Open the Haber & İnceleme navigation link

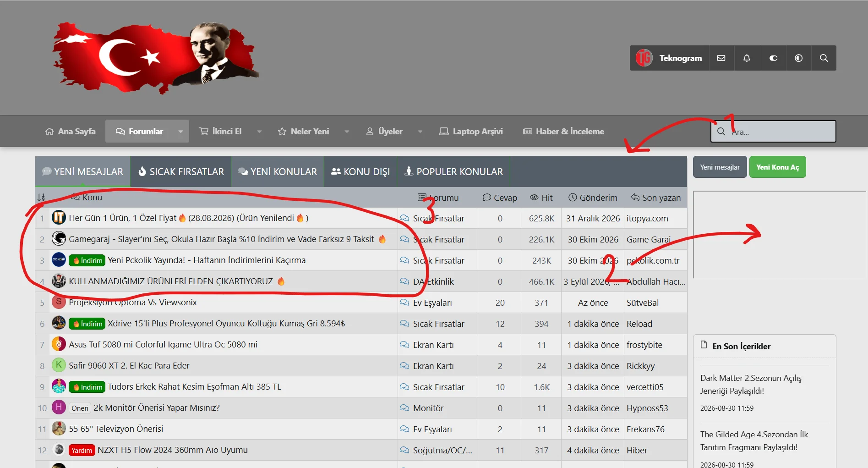(563, 132)
